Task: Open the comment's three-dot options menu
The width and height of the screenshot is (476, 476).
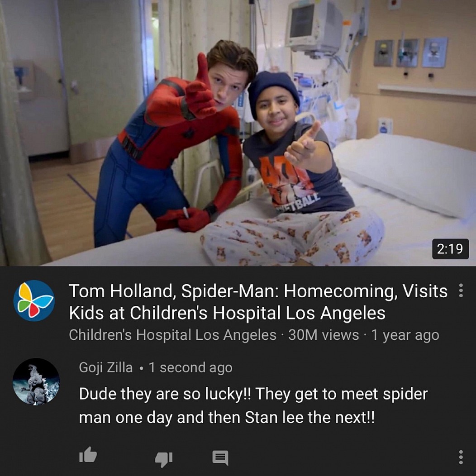Action: tap(461, 457)
